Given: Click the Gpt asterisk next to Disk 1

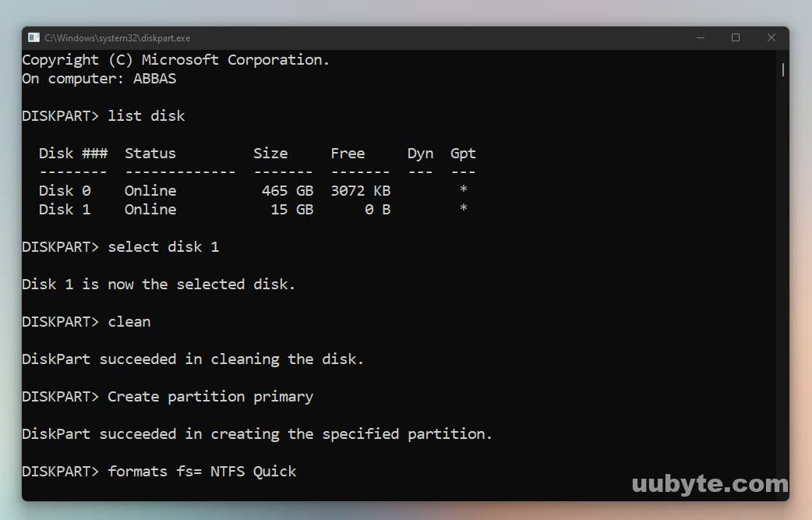Looking at the screenshot, I should [x=463, y=209].
